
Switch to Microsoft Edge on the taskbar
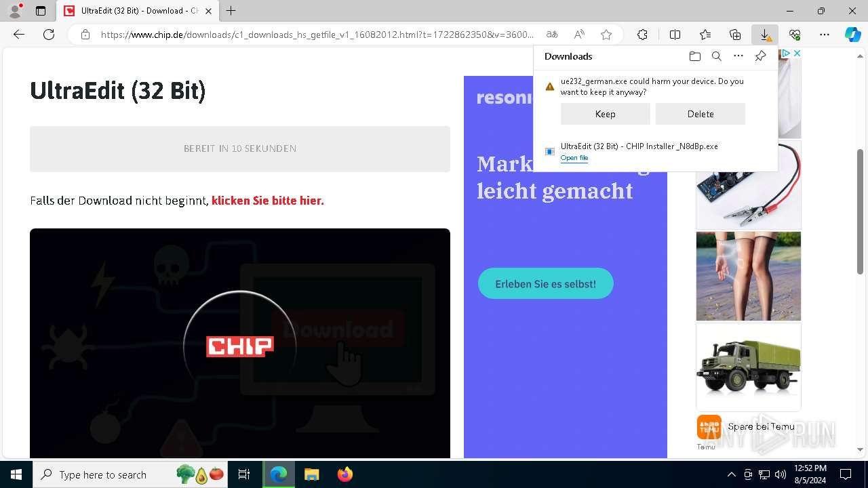[279, 474]
